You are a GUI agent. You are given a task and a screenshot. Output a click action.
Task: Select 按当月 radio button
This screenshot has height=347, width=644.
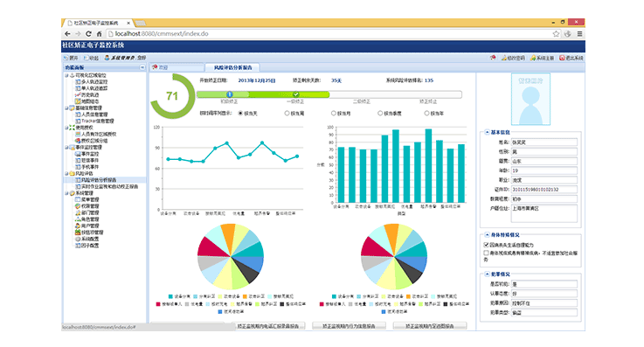click(334, 114)
